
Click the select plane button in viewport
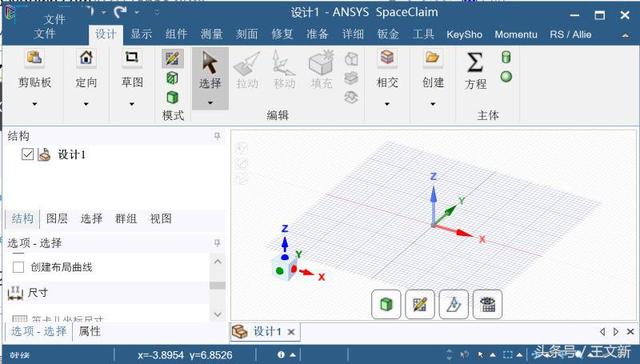point(453,304)
